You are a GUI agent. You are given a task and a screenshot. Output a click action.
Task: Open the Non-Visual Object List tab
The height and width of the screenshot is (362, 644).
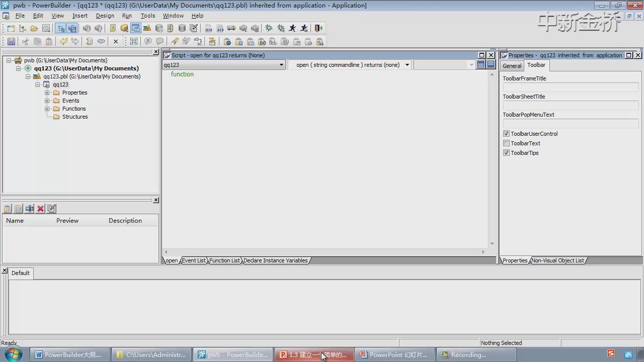pos(558,260)
